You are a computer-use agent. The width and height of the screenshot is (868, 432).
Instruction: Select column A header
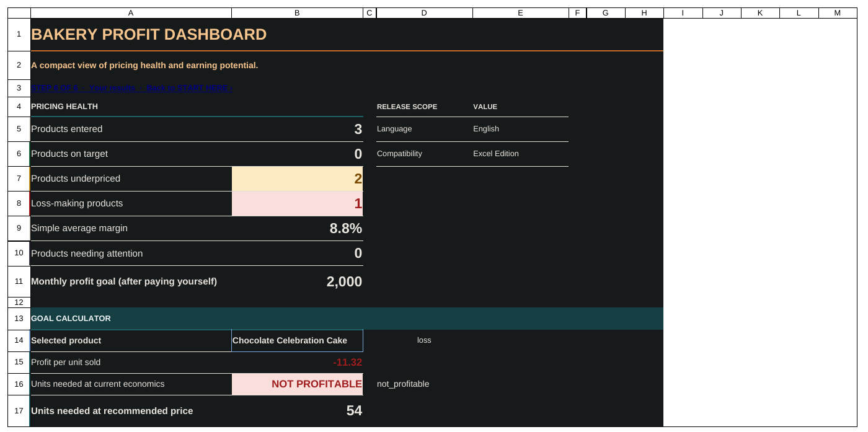tap(131, 13)
